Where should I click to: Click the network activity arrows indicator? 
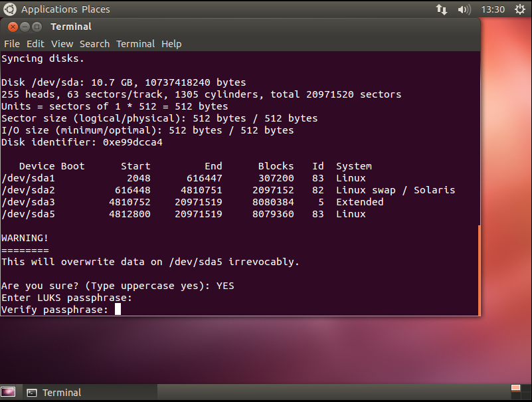[442, 9]
